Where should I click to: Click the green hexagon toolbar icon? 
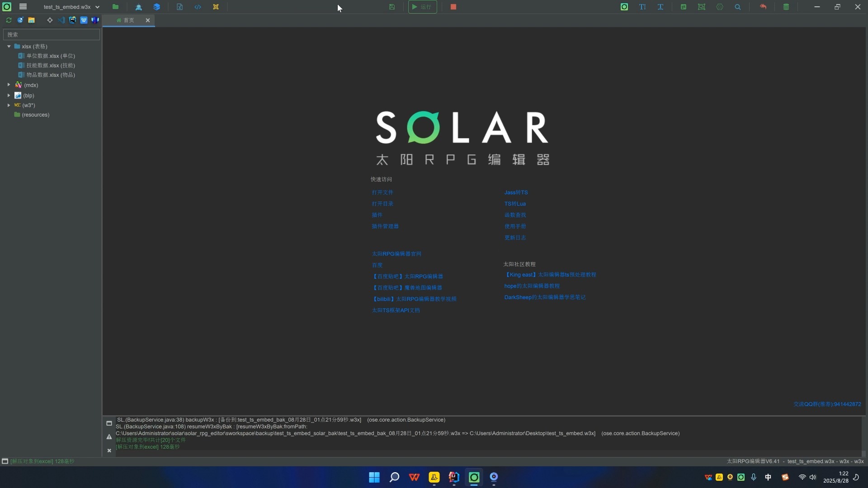point(720,7)
